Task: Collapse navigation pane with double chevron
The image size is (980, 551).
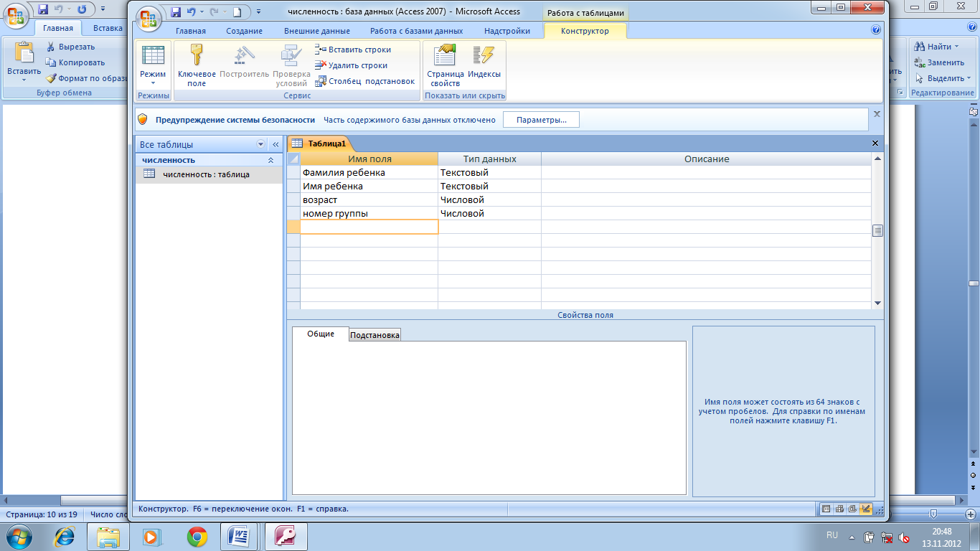Action: point(275,144)
